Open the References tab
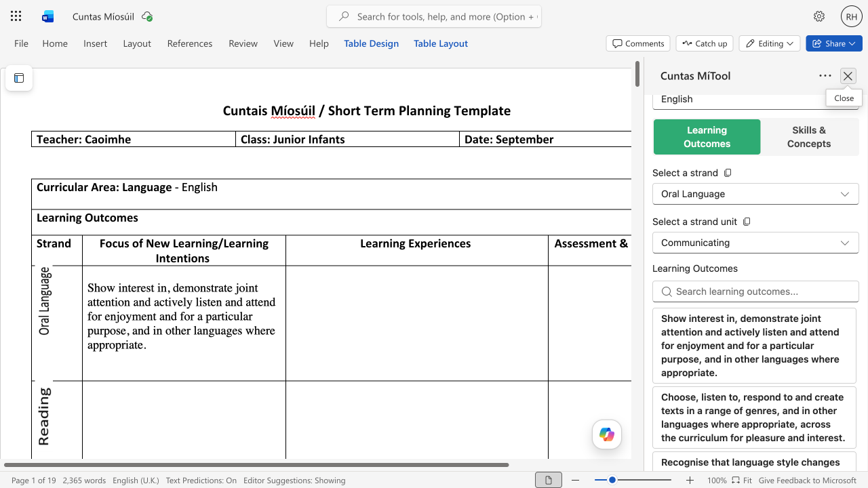The image size is (868, 488). (190, 43)
